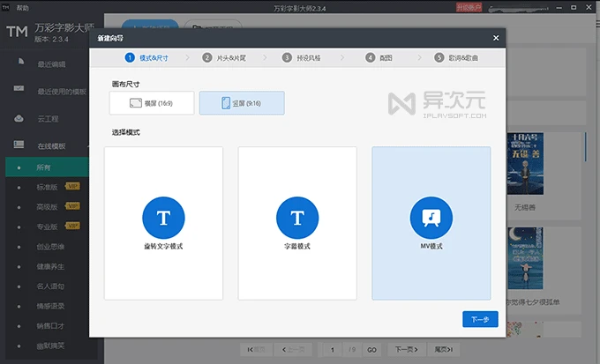
Task: Click the MV mode music screen icon
Action: point(431,218)
